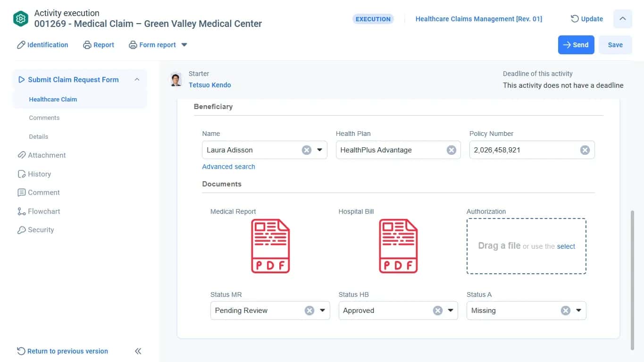Print the Report

(99, 45)
